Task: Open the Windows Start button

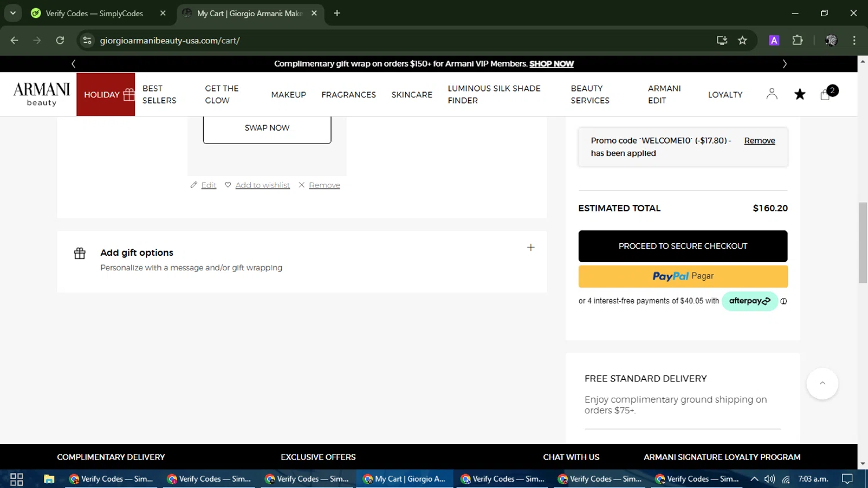Action: (x=17, y=479)
